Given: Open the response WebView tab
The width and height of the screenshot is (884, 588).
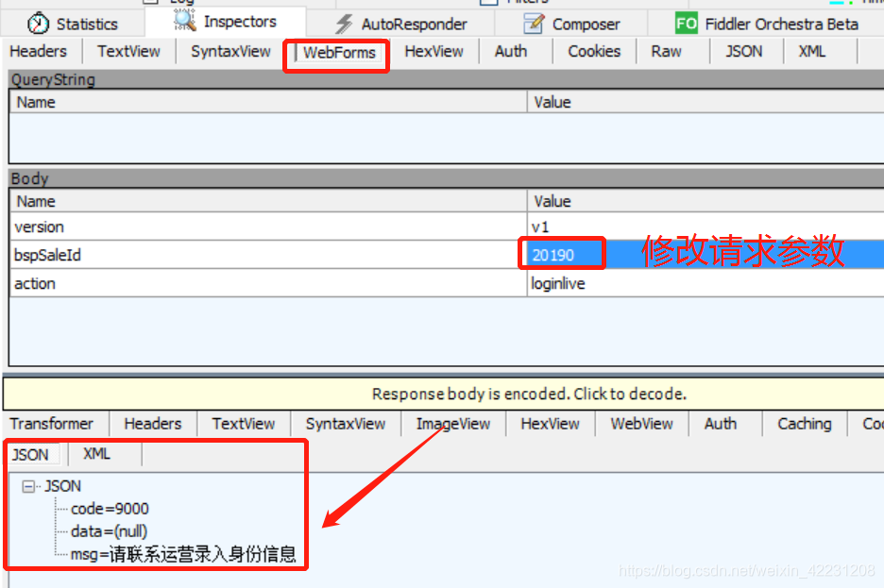Looking at the screenshot, I should (641, 424).
